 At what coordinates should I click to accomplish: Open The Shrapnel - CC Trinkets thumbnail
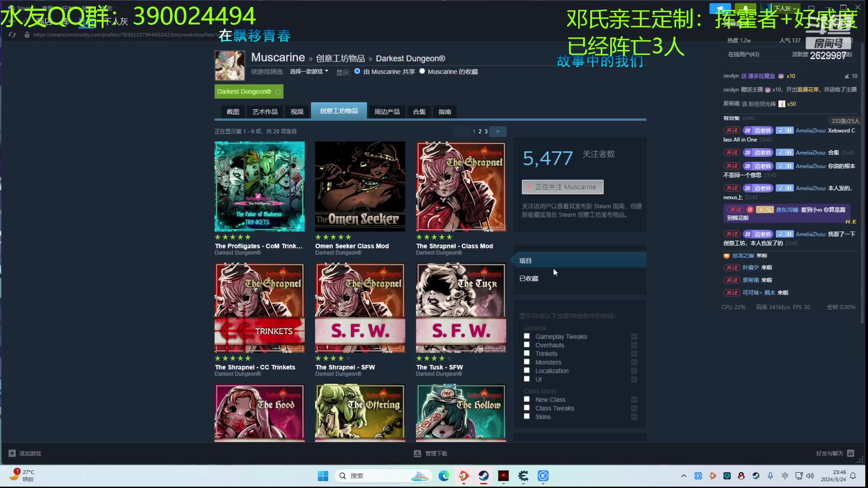click(259, 308)
